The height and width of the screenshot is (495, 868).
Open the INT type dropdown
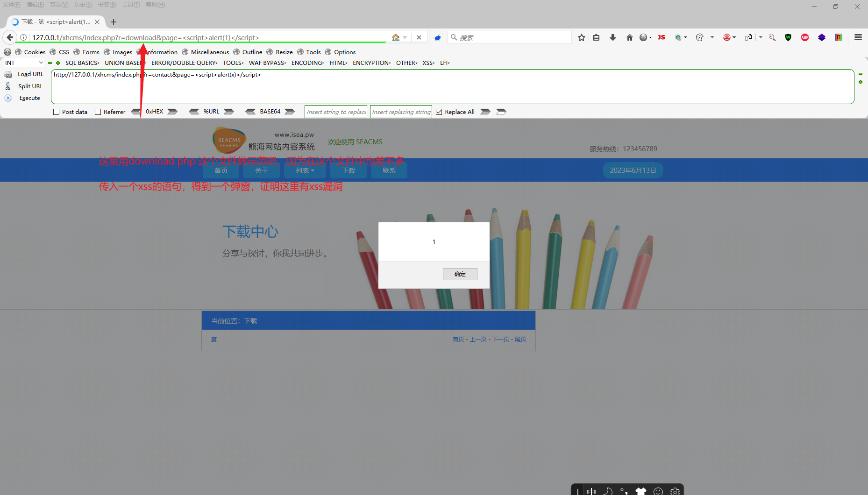(x=24, y=63)
